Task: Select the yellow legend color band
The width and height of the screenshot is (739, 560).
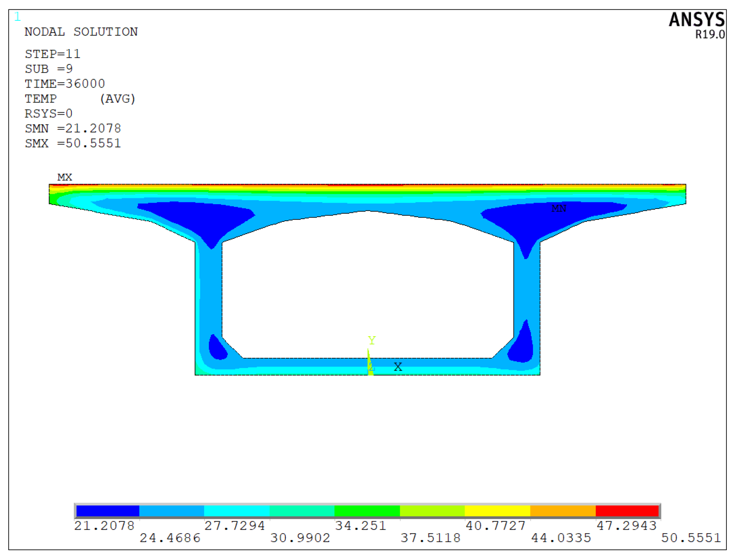Action: coord(497,511)
